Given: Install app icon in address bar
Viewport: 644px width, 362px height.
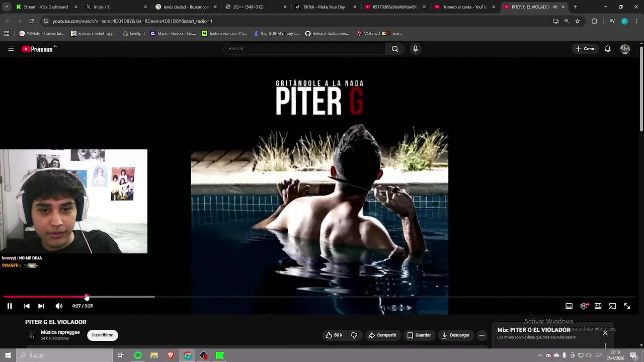Looking at the screenshot, I should click(556, 21).
